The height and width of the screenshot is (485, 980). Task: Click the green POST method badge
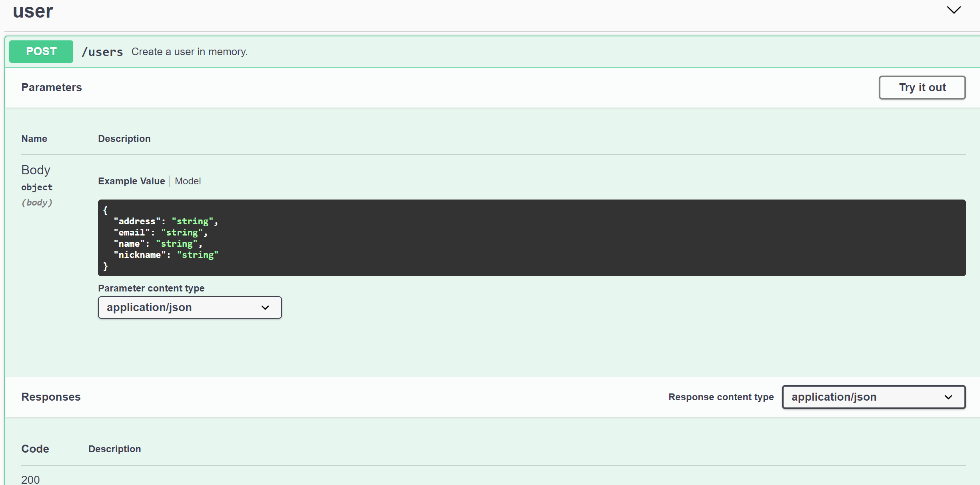[41, 52]
